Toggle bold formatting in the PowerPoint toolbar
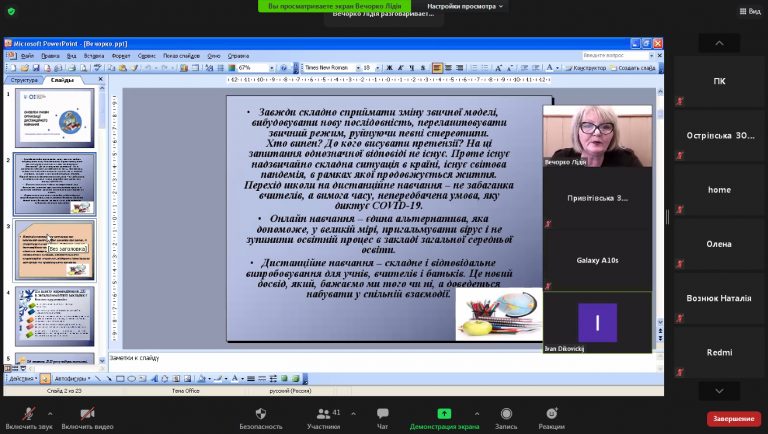This screenshot has width=768, height=434. 388,68
